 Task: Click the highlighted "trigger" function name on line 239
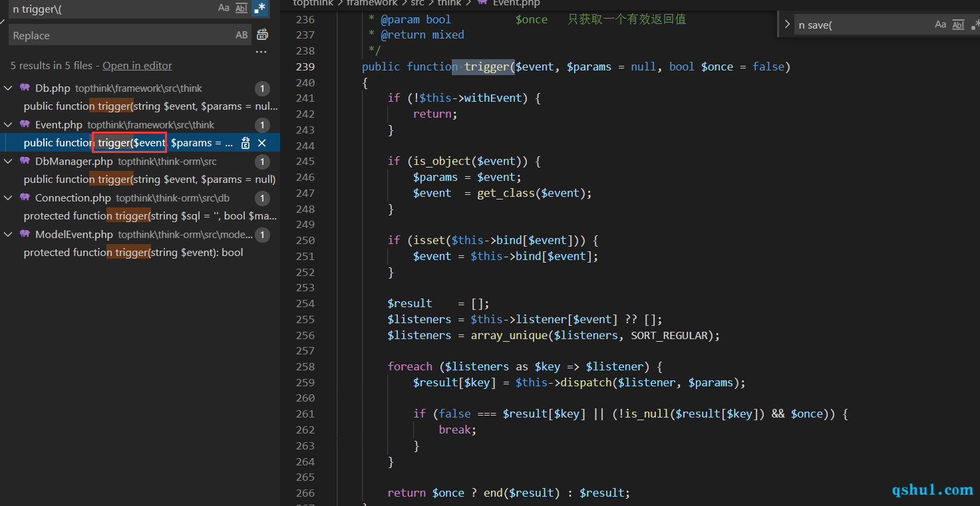tap(487, 66)
